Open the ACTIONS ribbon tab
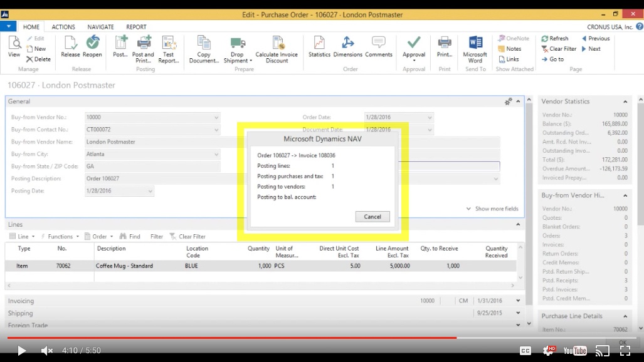The image size is (644, 362). pyautogui.click(x=63, y=27)
